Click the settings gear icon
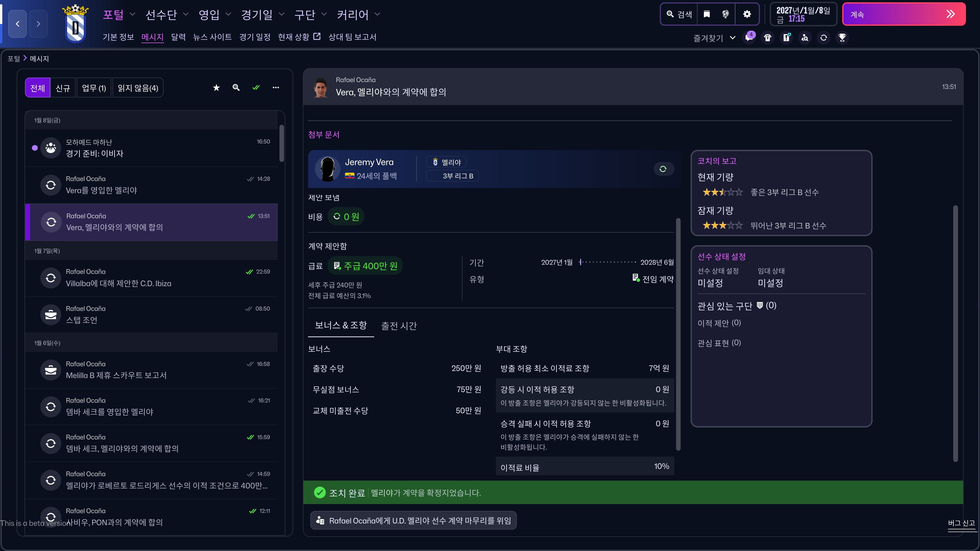Viewport: 980px width, 551px height. point(747,15)
